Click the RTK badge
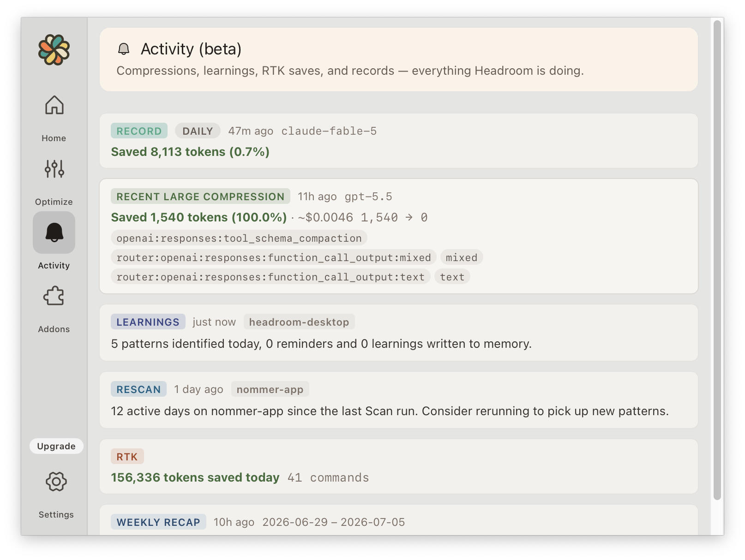The width and height of the screenshot is (745, 560). (127, 457)
